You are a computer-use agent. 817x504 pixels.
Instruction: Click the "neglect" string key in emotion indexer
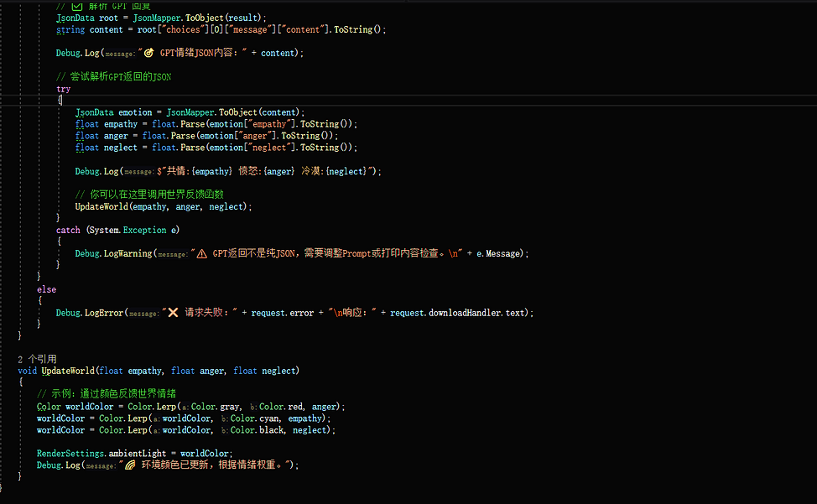269,148
